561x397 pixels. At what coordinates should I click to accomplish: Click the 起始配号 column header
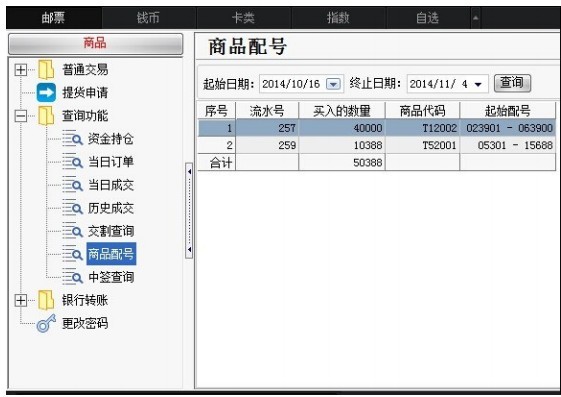508,111
